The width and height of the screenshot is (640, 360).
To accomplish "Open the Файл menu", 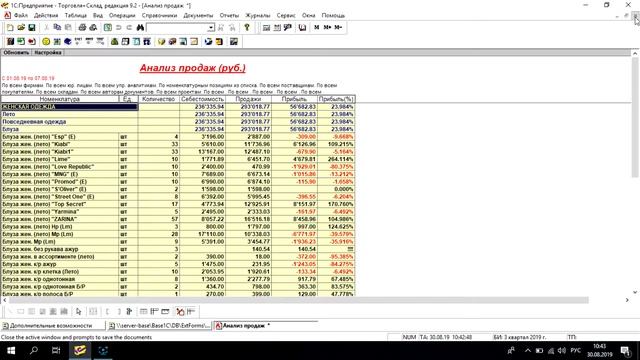I will (21, 15).
